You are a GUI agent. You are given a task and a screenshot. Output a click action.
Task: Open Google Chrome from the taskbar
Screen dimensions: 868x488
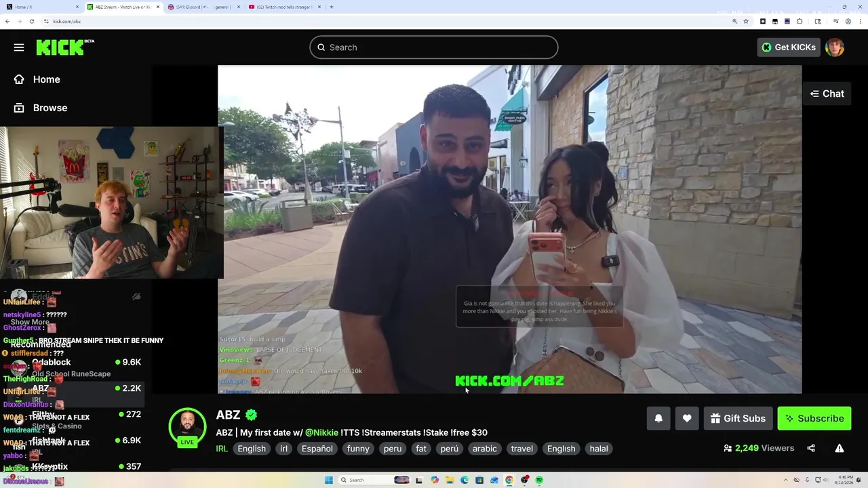(509, 480)
